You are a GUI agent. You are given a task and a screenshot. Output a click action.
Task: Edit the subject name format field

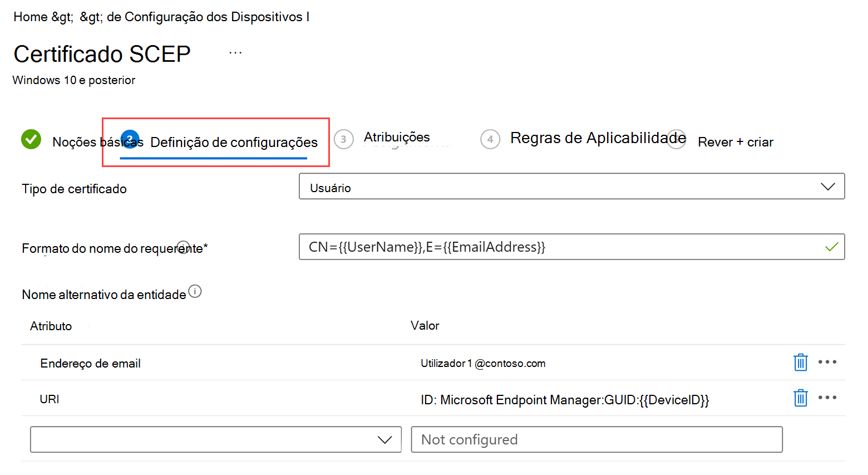click(x=571, y=247)
